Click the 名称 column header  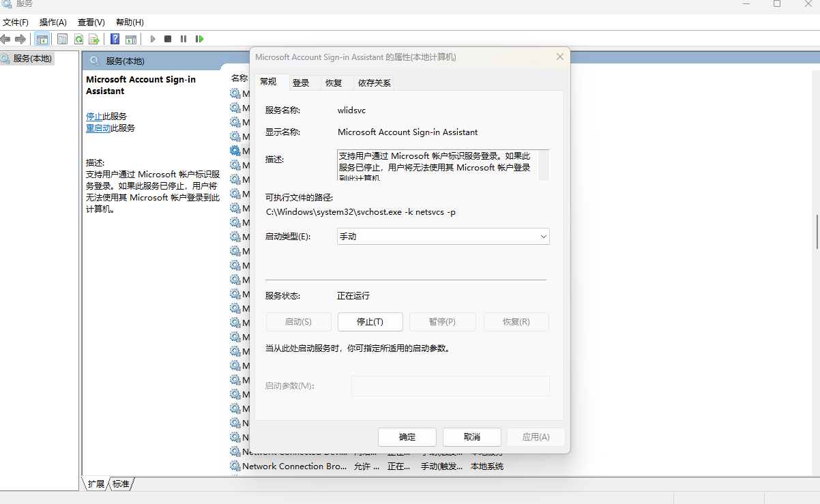tap(239, 78)
